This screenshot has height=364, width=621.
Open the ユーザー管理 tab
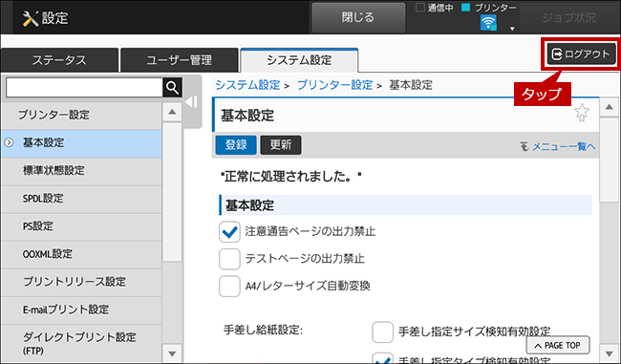(x=179, y=60)
